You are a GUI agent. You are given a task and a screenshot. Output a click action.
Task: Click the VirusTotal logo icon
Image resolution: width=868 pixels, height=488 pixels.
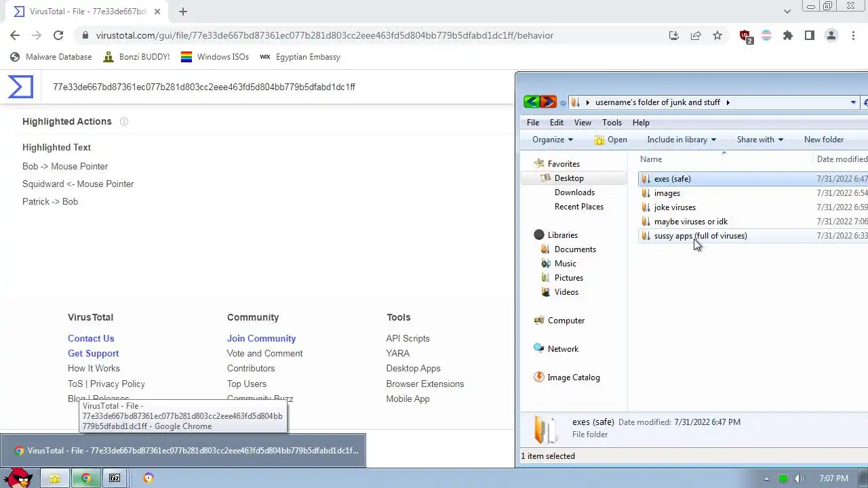click(20, 87)
